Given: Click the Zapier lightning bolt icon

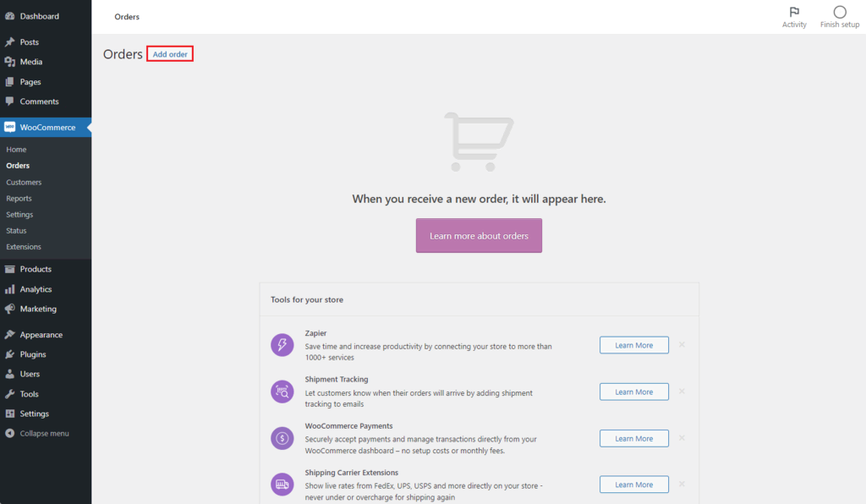Looking at the screenshot, I should pos(282,345).
